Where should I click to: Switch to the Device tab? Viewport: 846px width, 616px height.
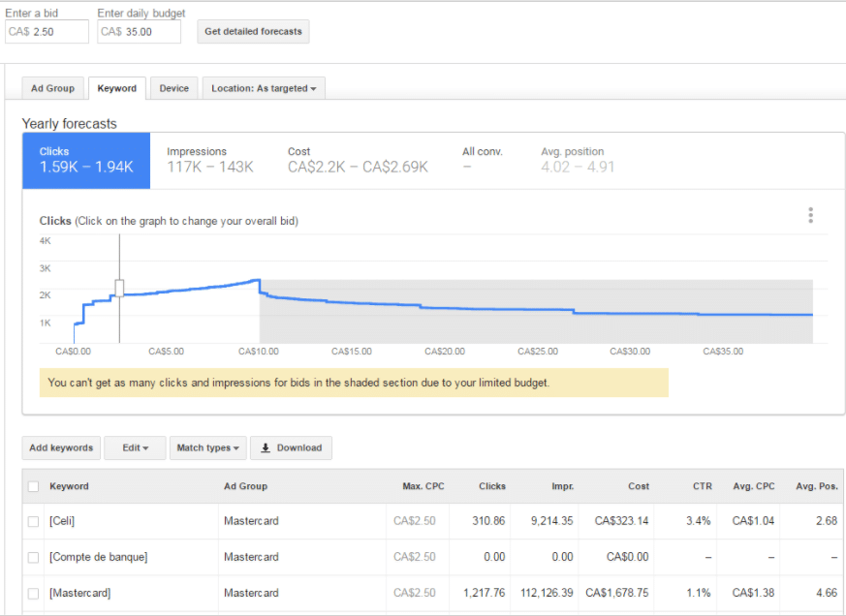[x=174, y=88]
